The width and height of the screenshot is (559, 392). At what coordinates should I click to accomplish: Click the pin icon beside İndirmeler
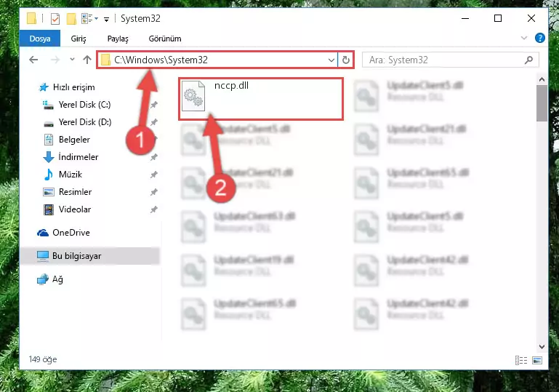pyautogui.click(x=153, y=157)
